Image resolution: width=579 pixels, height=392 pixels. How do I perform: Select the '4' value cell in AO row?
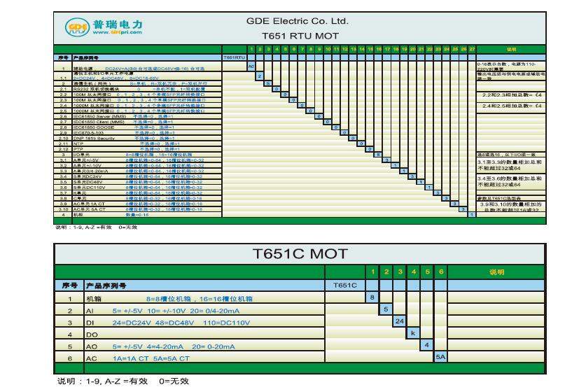click(426, 344)
